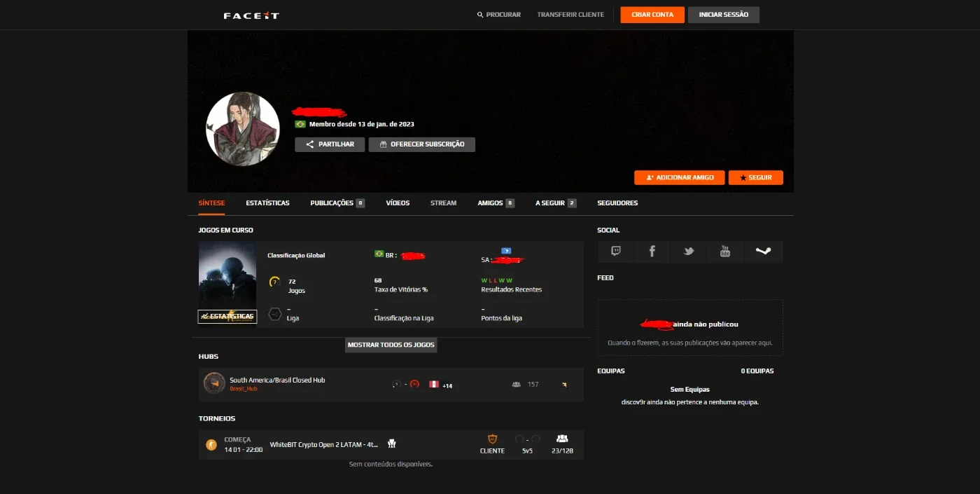Screen dimensions: 980x494
Task: Click the skill level badge next to Jogos
Action: [x=274, y=282]
